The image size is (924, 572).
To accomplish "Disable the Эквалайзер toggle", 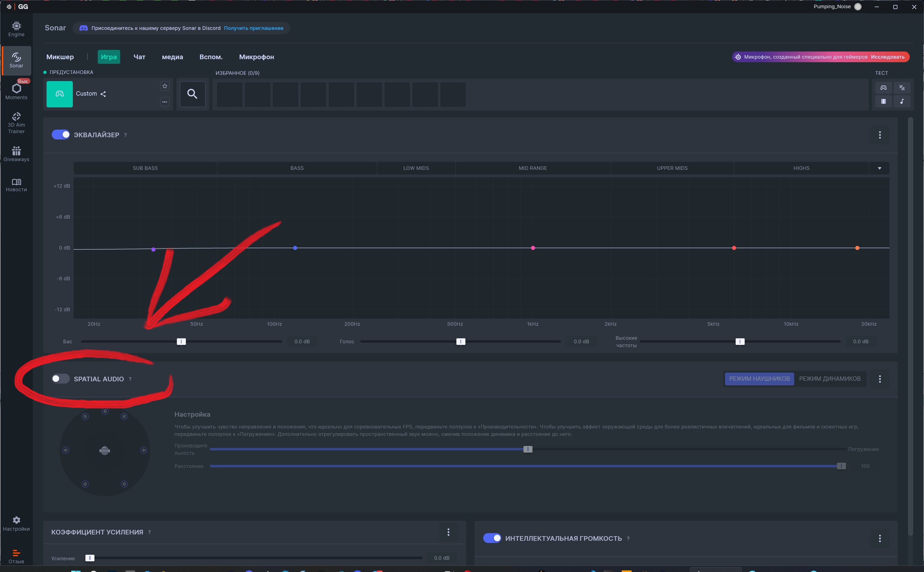I will [x=61, y=135].
